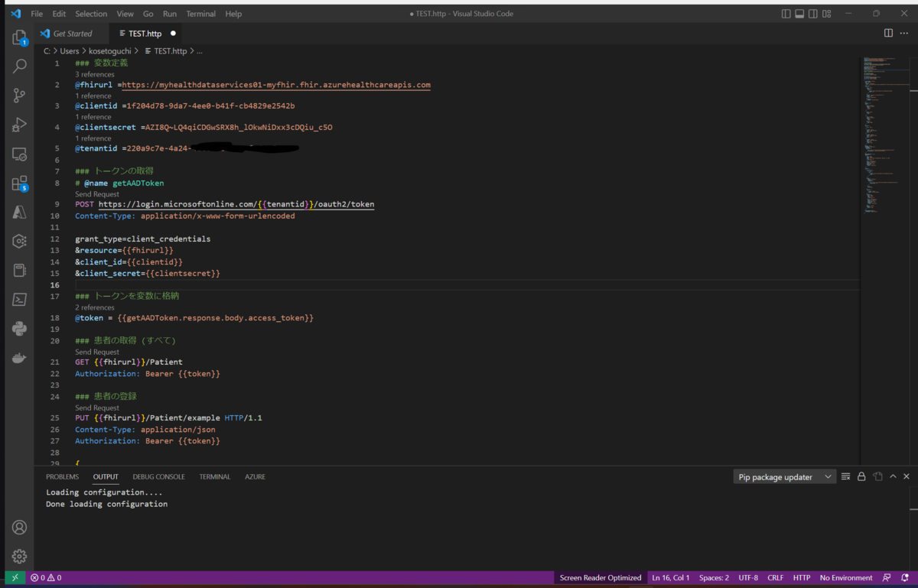
Task: Open the Source Control view
Action: (x=20, y=96)
